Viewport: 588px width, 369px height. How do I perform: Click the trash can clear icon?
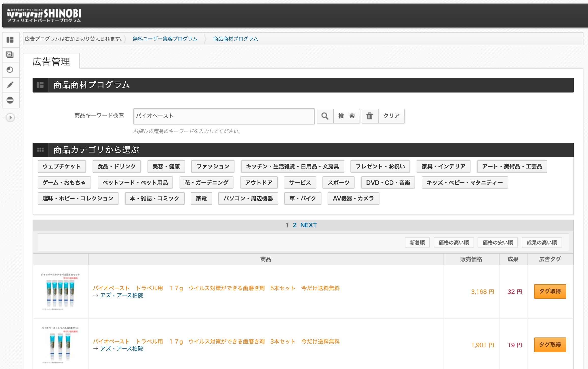pos(370,116)
